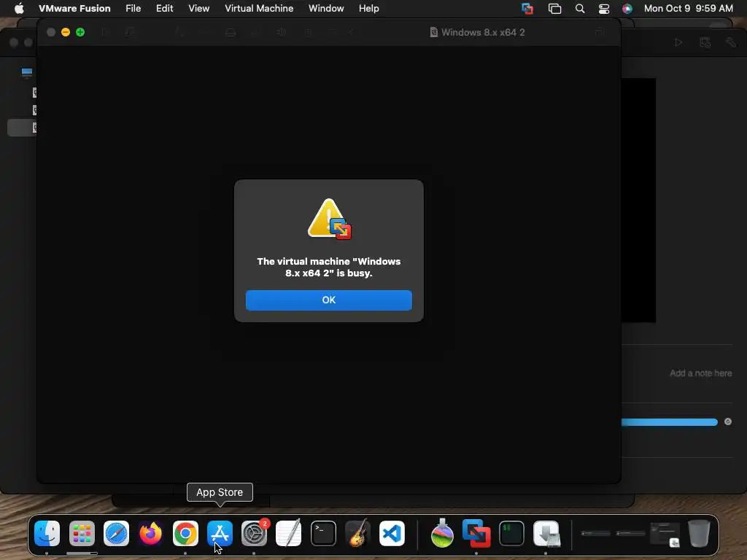Open the Apple menu

pos(19,8)
